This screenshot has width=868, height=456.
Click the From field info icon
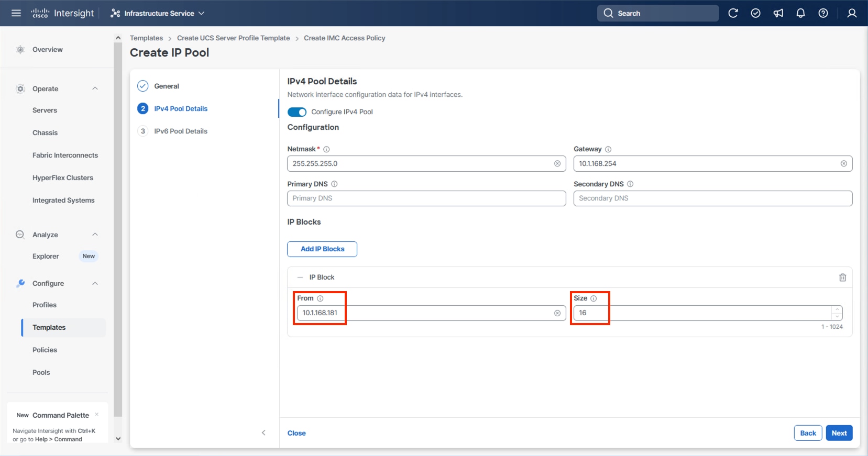(320, 298)
